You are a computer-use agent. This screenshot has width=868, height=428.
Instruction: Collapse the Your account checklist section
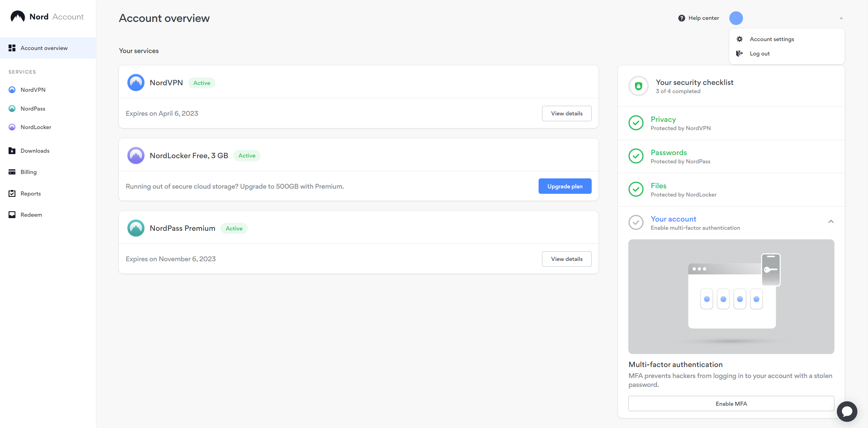[x=831, y=222]
